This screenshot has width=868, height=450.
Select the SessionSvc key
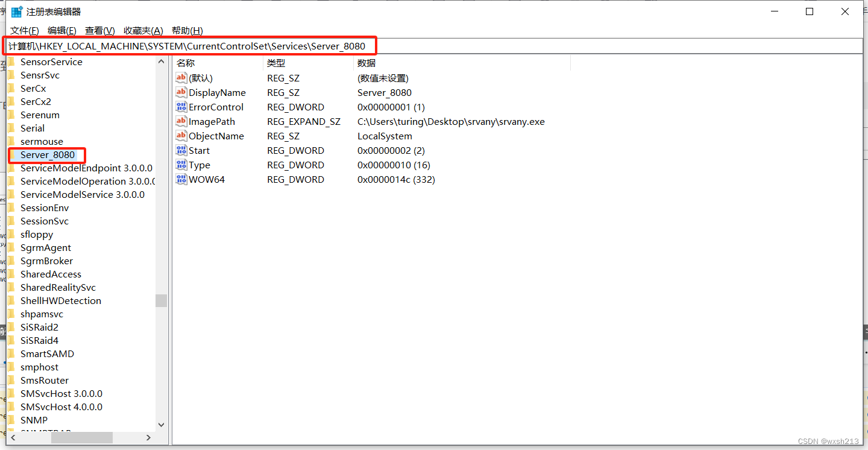45,221
